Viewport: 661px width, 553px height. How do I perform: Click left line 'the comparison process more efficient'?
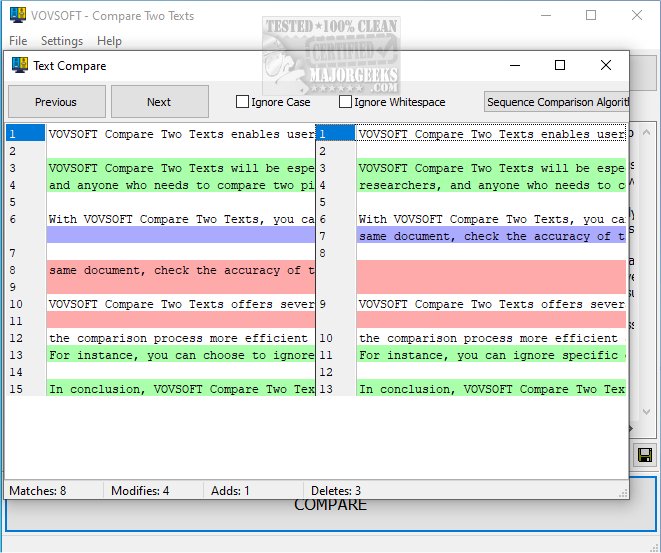pos(181,338)
